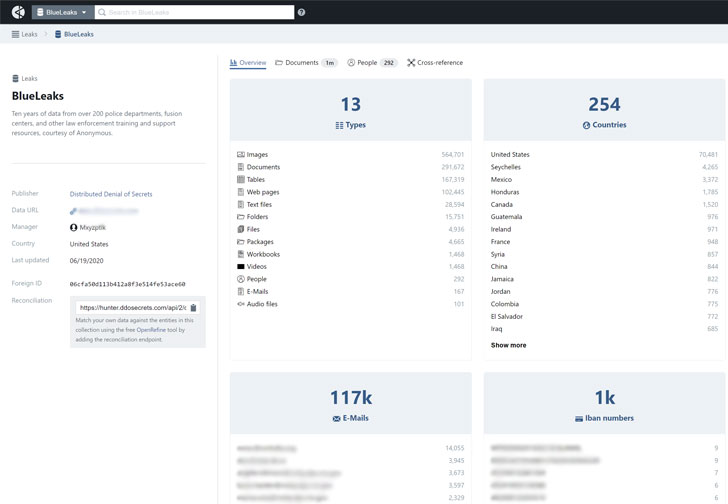The width and height of the screenshot is (728, 504).
Task: Expand country list with Show more
Action: click(508, 345)
